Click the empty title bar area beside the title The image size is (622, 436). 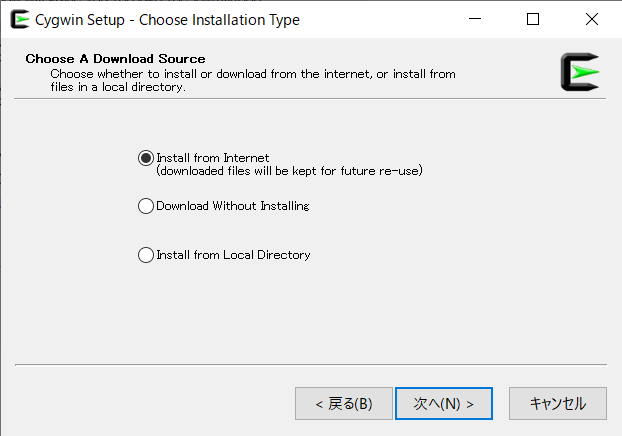click(x=380, y=20)
